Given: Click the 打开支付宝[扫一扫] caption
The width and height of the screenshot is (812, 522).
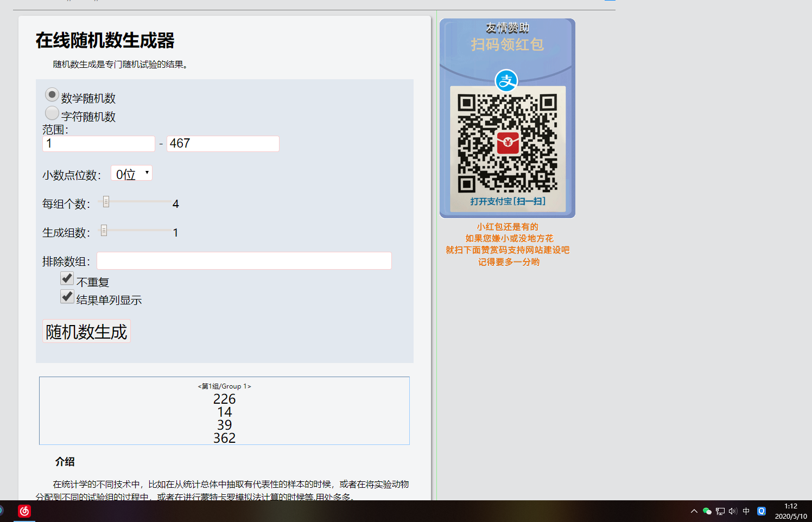Looking at the screenshot, I should [507, 201].
